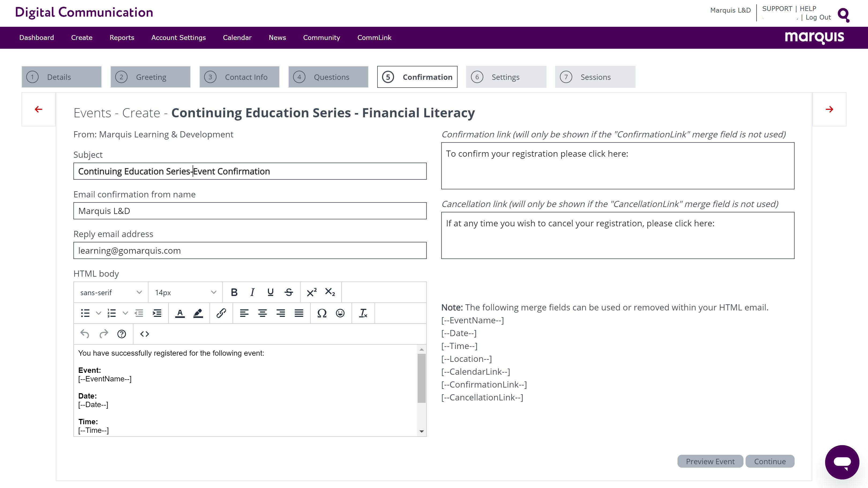Click the insert link icon
Viewport: 868px width, 488px height.
[221, 313]
